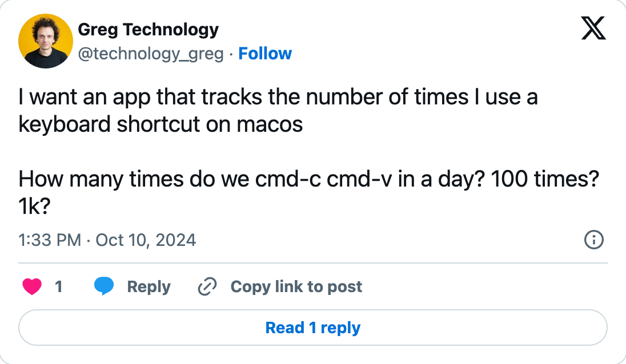The width and height of the screenshot is (626, 364).
Task: Click the chain link icon
Action: (x=207, y=286)
